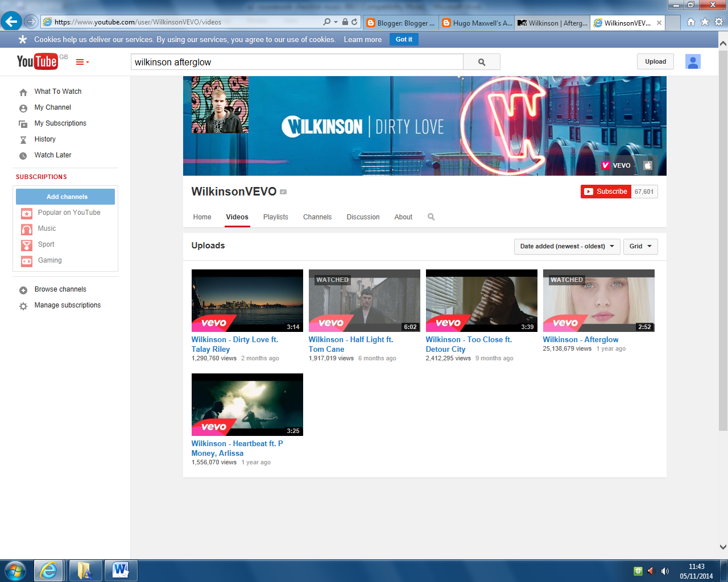Click Wilkinson - Half Light ft. Tom Cane title

[x=351, y=344]
